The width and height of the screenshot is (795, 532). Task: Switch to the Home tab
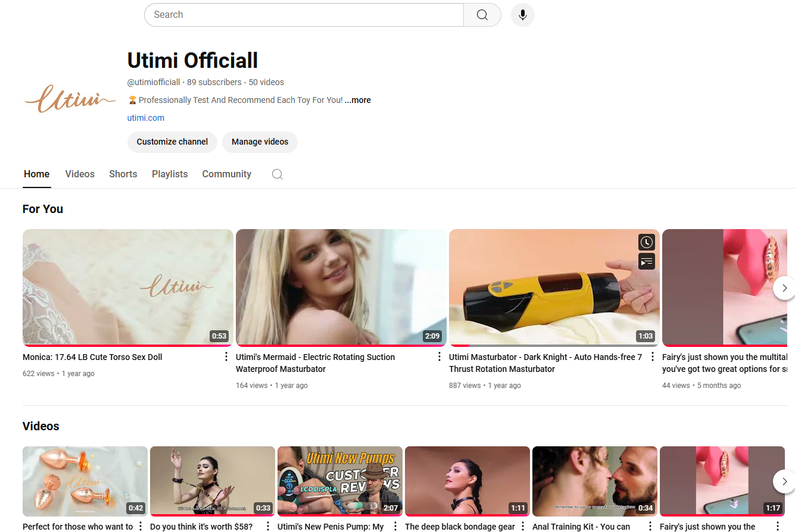point(37,174)
